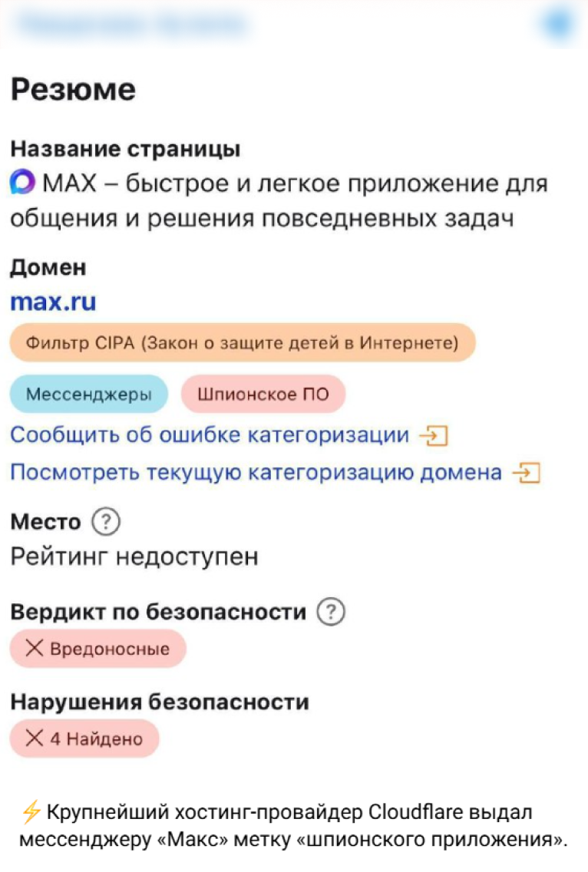The image size is (588, 872).
Task: Click the Cloudflare caption text at bottom
Action: click(292, 825)
